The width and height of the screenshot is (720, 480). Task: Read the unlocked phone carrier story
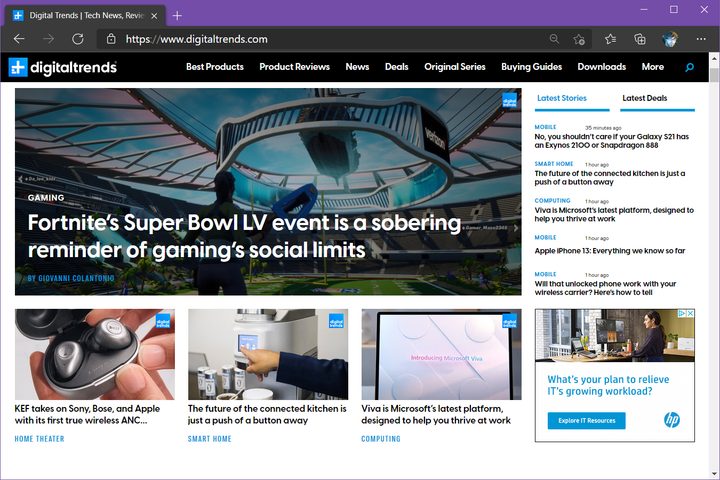click(605, 288)
